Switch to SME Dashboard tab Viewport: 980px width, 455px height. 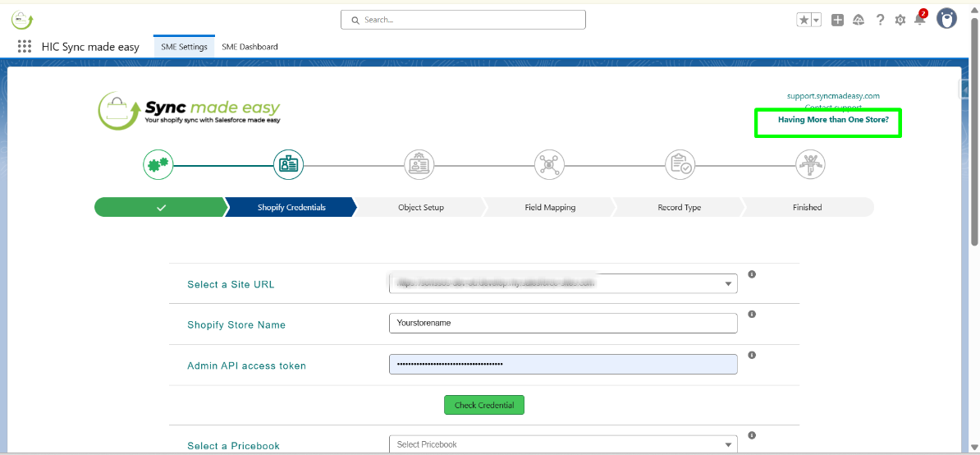250,47
